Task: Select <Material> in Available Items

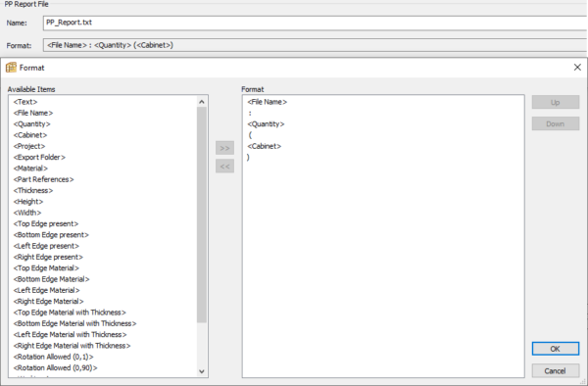Action: [30, 169]
